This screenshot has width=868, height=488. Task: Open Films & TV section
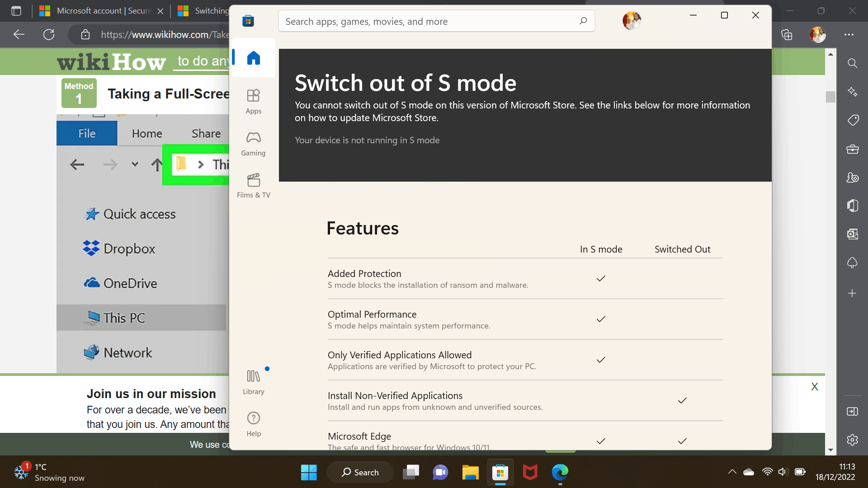[253, 185]
